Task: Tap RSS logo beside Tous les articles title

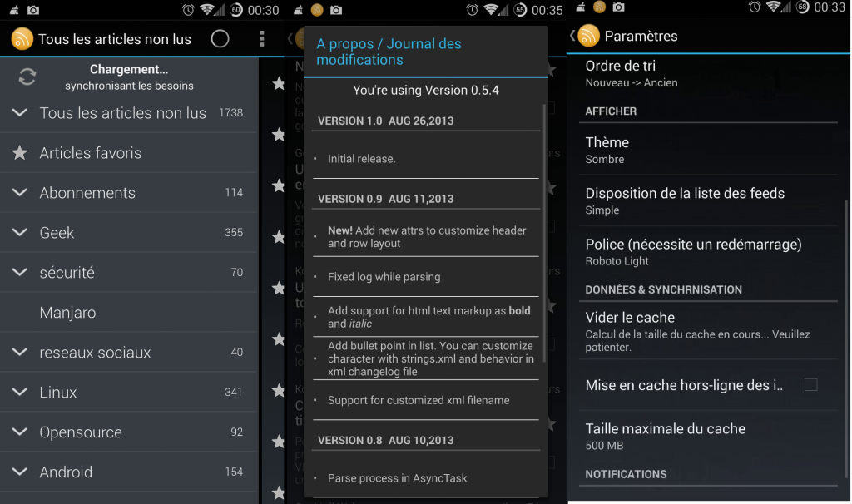Action: [22, 39]
